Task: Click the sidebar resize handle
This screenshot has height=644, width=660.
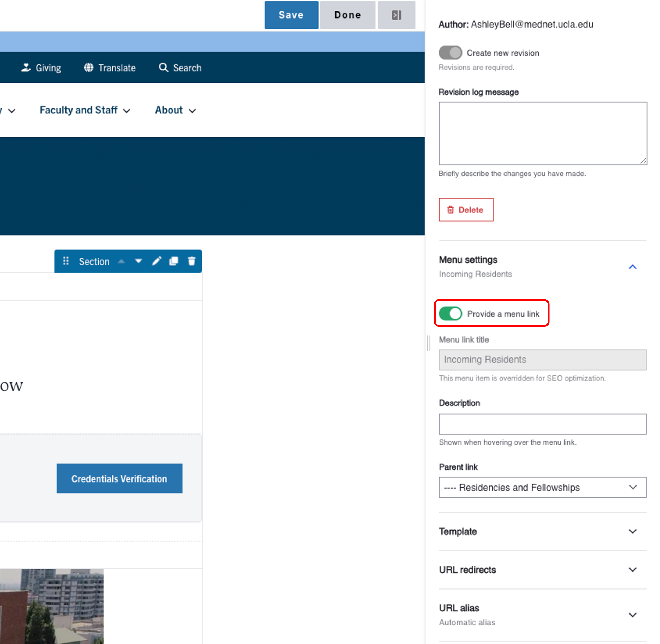Action: (x=429, y=343)
